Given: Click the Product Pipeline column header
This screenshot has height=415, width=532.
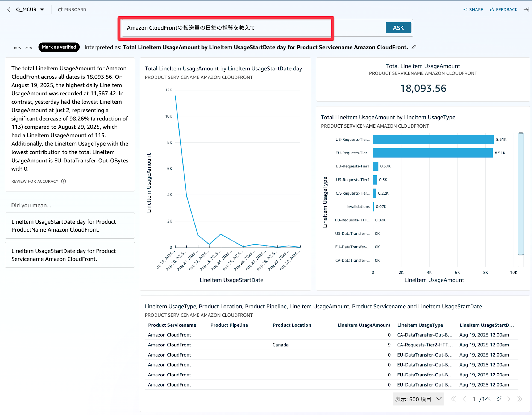Looking at the screenshot, I should (229, 325).
